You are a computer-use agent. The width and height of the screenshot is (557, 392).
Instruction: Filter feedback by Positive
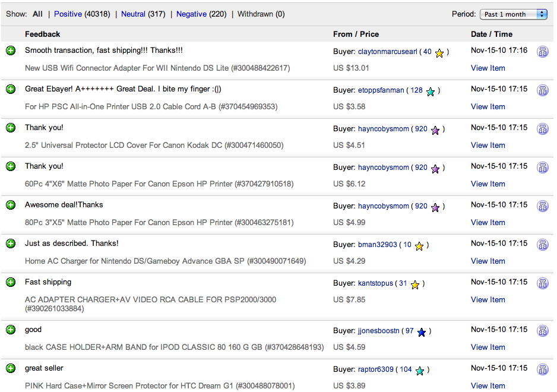(x=68, y=14)
